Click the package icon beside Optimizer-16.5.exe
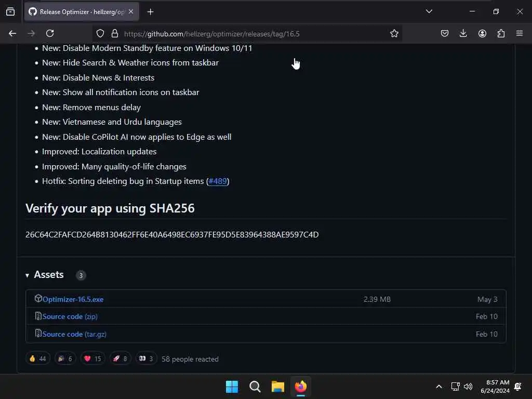Viewport: 532px width, 399px height. (x=38, y=298)
